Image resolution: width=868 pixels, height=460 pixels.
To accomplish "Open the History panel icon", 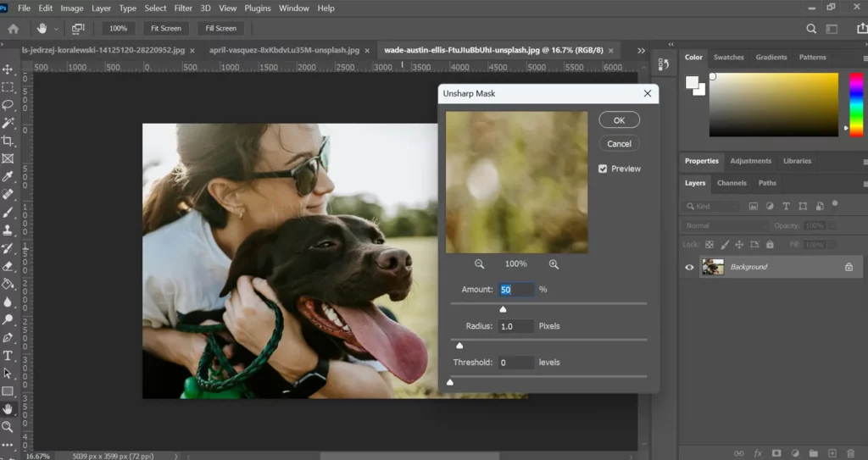I will click(x=663, y=64).
